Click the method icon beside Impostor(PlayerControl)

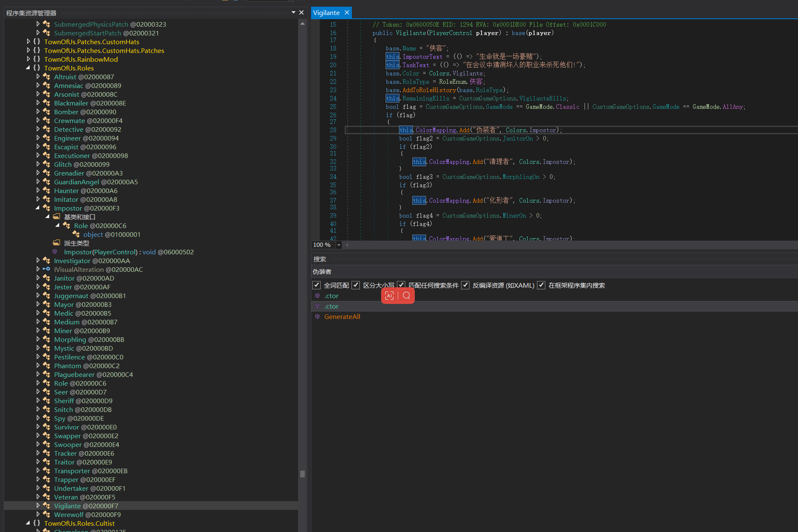55,252
